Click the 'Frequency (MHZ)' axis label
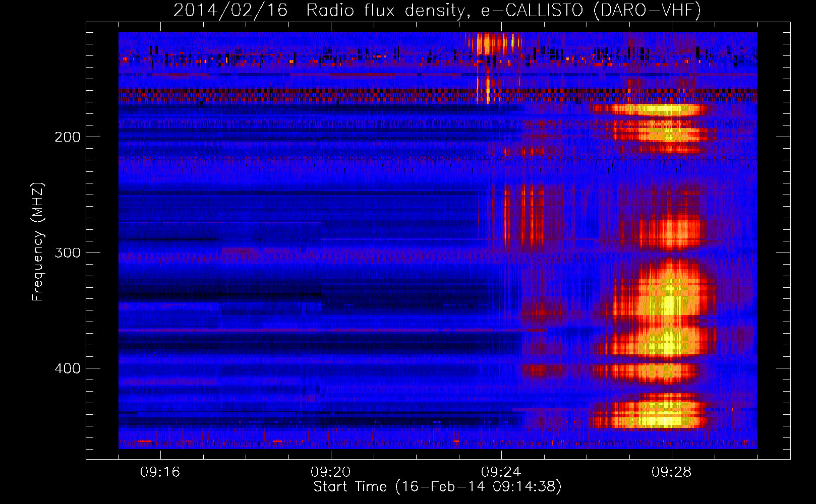 pyautogui.click(x=38, y=242)
